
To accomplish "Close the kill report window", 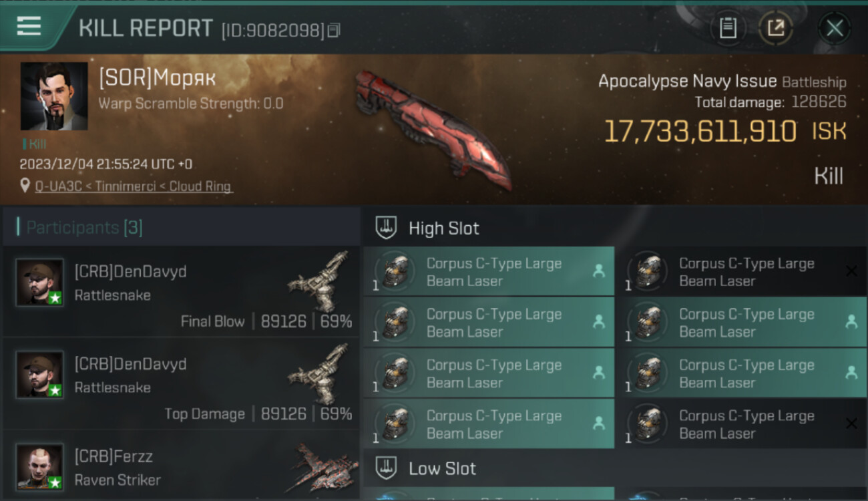I will point(835,28).
